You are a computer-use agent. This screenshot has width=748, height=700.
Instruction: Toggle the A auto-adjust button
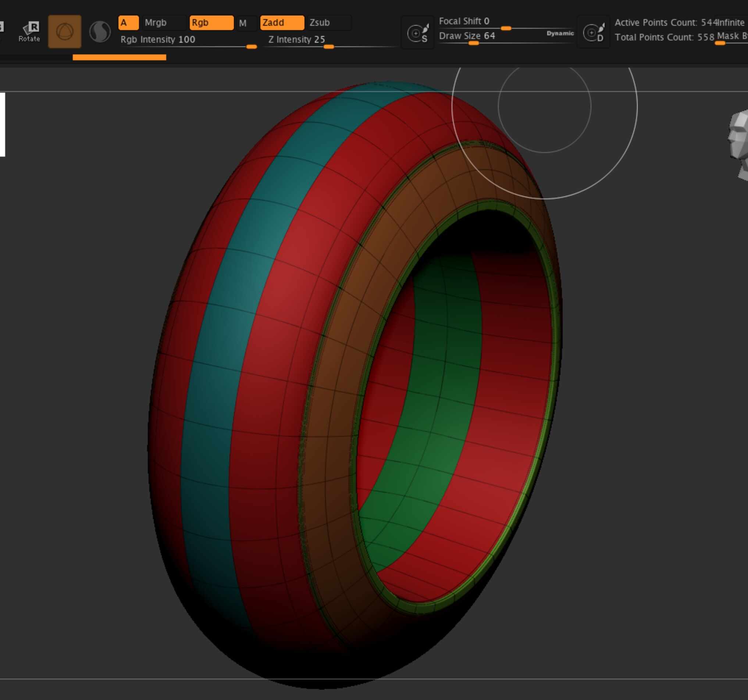coord(128,22)
